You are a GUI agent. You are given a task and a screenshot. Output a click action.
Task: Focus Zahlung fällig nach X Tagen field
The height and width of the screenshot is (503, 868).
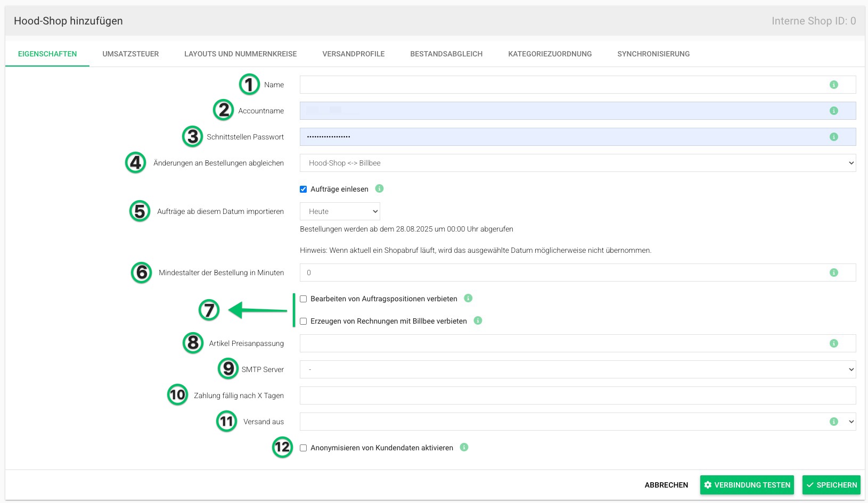click(x=578, y=395)
